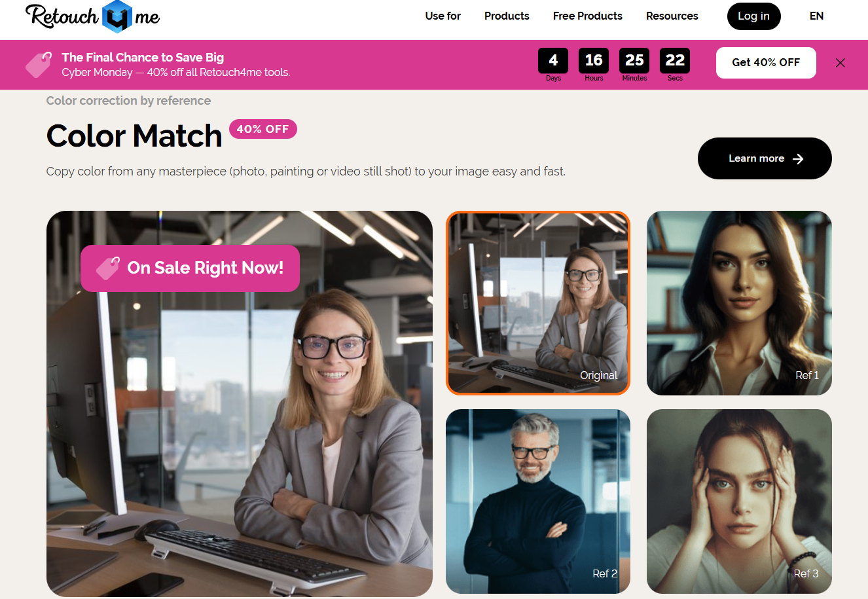The width and height of the screenshot is (868, 599).
Task: Select the Ref 1 color reference
Action: 739,303
